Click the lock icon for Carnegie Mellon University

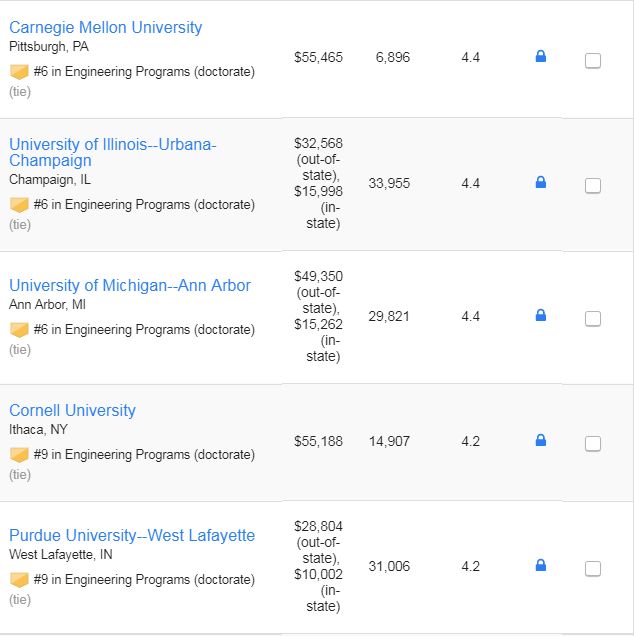pyautogui.click(x=540, y=56)
